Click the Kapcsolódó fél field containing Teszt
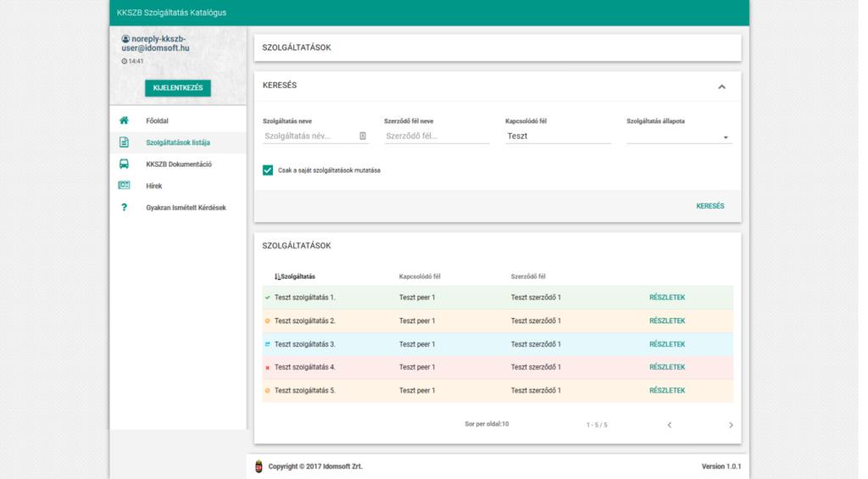 [558, 136]
